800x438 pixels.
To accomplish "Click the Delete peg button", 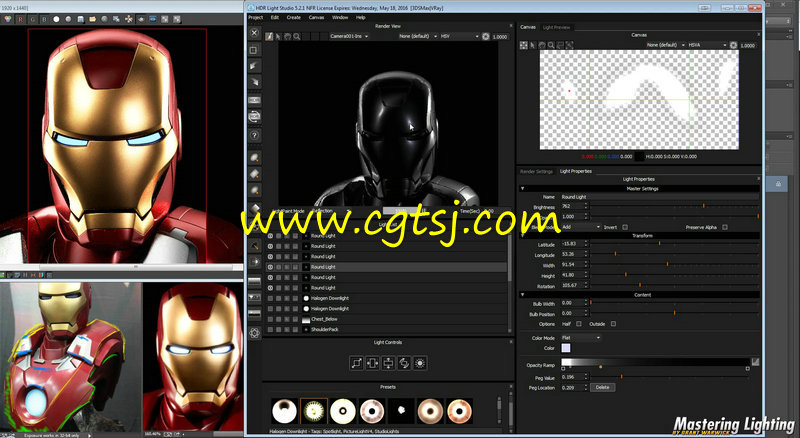I will coord(603,387).
